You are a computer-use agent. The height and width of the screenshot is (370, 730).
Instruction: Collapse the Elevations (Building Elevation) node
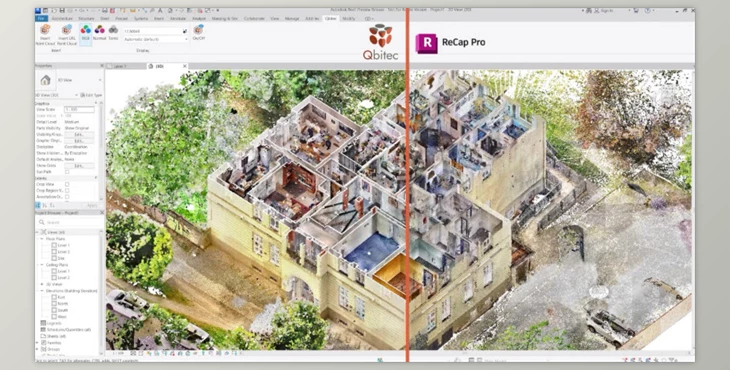tap(43, 290)
